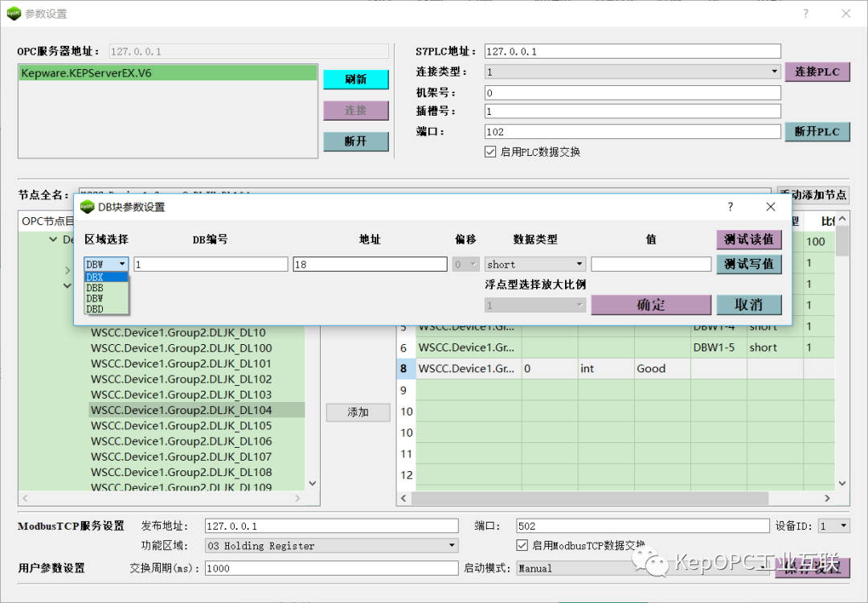
Task: Click the table's horizontal scrollbar
Action: tap(589, 498)
